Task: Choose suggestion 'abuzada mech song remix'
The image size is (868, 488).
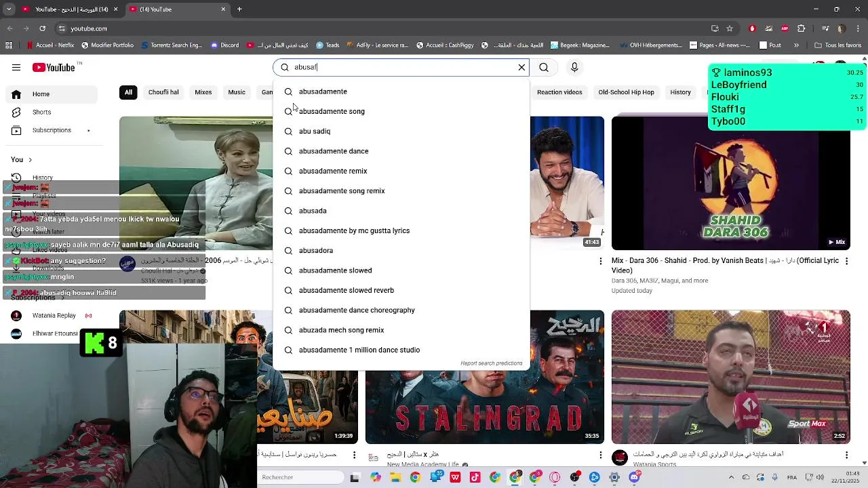Action: (x=401, y=330)
